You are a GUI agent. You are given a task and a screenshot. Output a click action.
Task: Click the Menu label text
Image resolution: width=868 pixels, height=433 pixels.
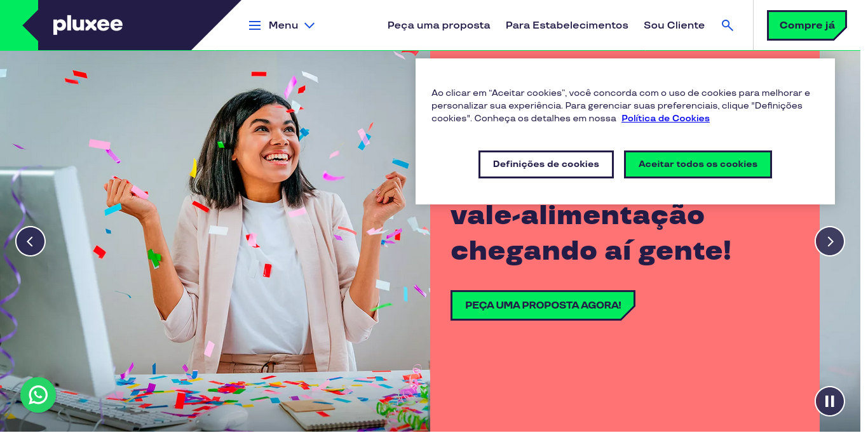click(x=283, y=25)
